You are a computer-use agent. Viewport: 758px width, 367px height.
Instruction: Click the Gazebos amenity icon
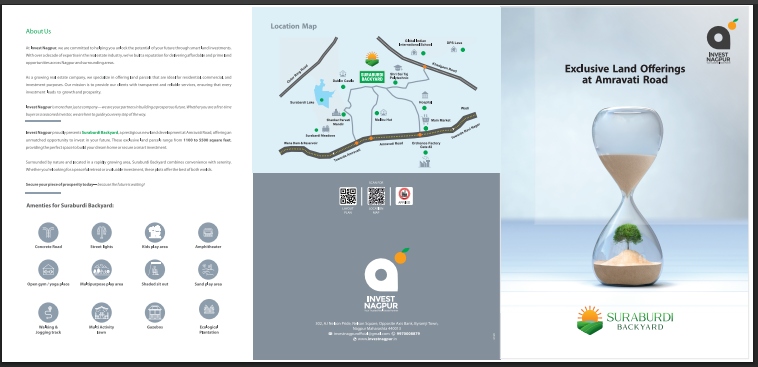point(155,312)
